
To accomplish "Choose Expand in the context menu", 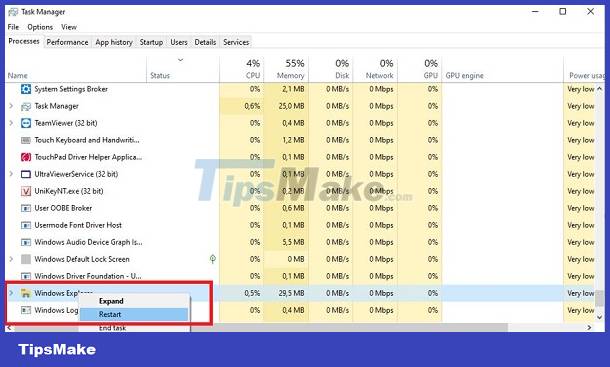I will click(111, 301).
